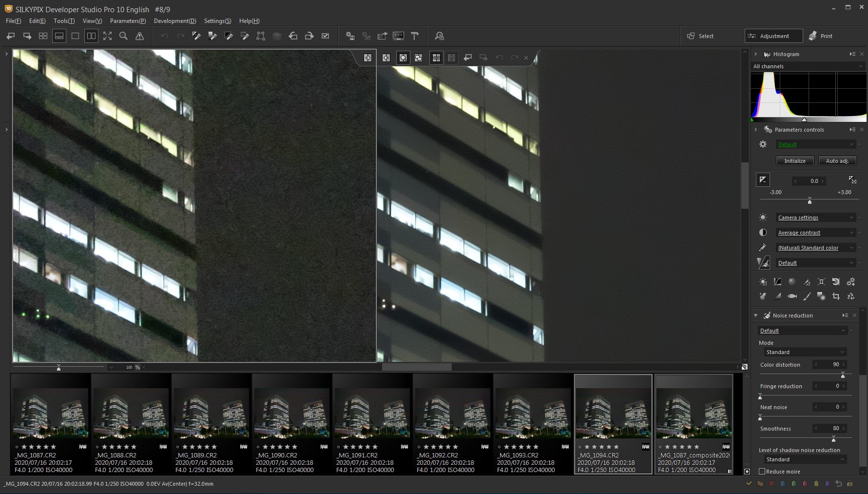868x494 pixels.
Task: Toggle synchronized display in comparison pane
Action: click(x=436, y=58)
